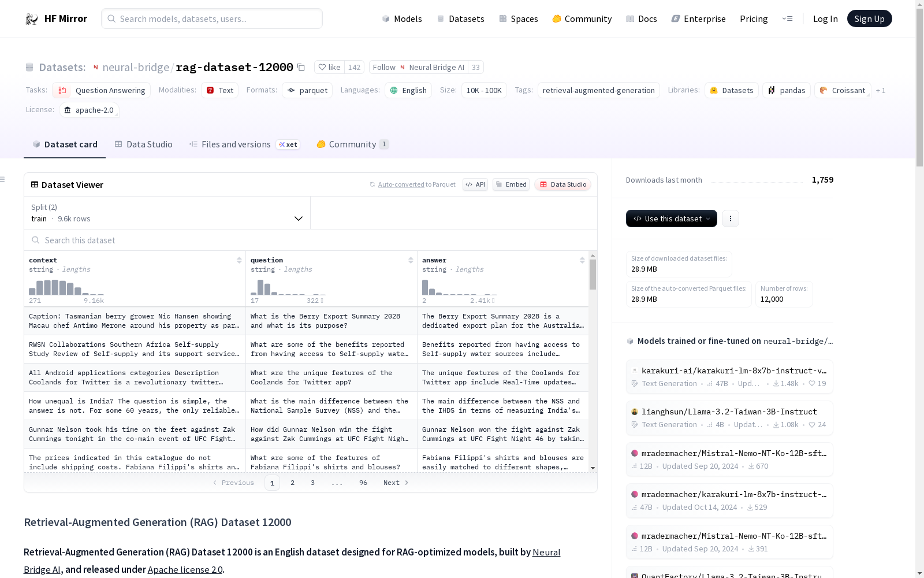This screenshot has width=924, height=578.
Task: Click the HF Mirror logo icon
Action: click(x=31, y=19)
